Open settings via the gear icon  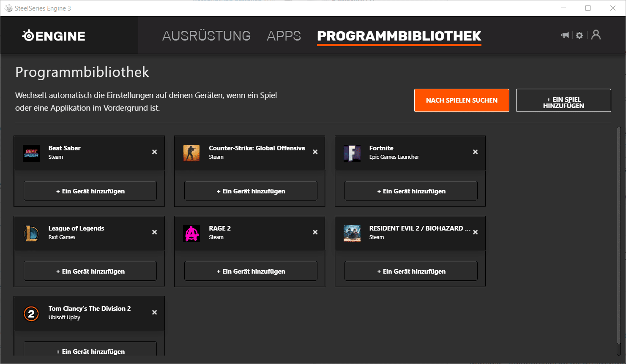tap(580, 35)
